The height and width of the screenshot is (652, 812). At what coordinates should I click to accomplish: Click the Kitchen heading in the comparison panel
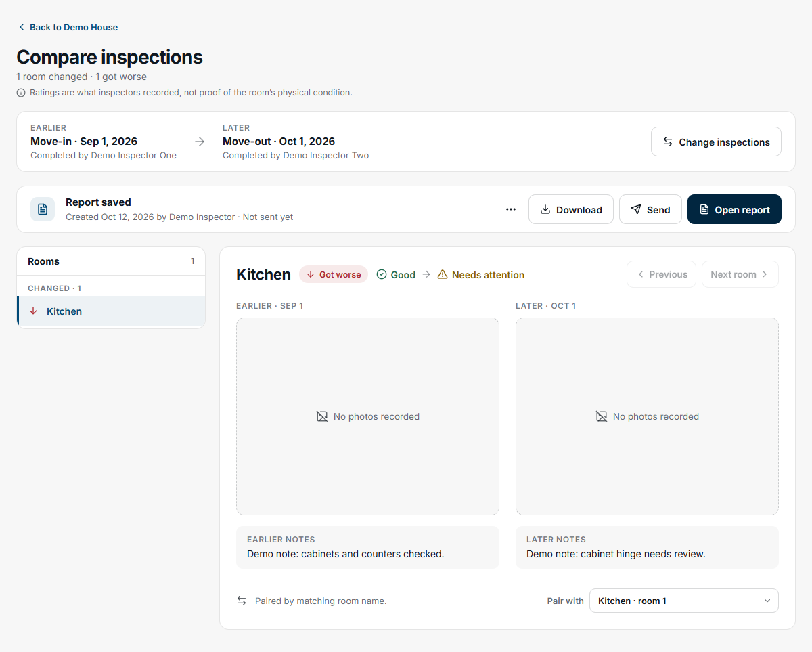[263, 274]
